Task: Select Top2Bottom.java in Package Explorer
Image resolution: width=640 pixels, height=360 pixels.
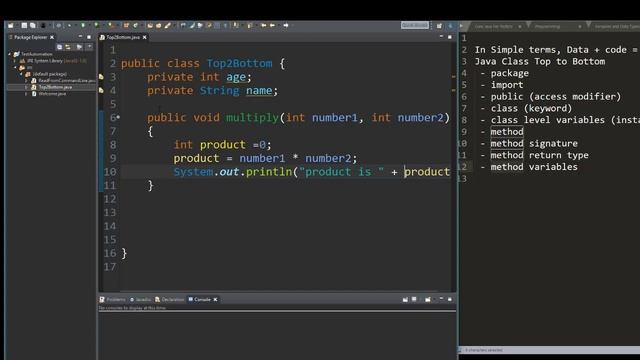Action: coord(55,87)
